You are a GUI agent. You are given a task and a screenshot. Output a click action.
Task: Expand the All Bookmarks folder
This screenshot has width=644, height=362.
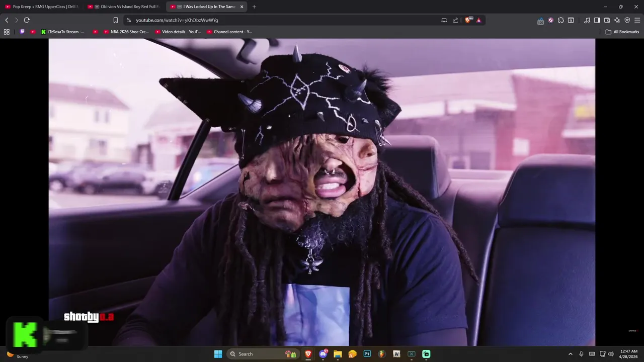point(622,32)
